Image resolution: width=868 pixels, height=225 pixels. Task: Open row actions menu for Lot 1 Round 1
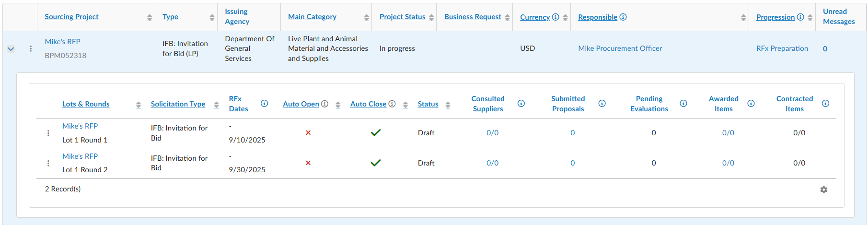(48, 133)
